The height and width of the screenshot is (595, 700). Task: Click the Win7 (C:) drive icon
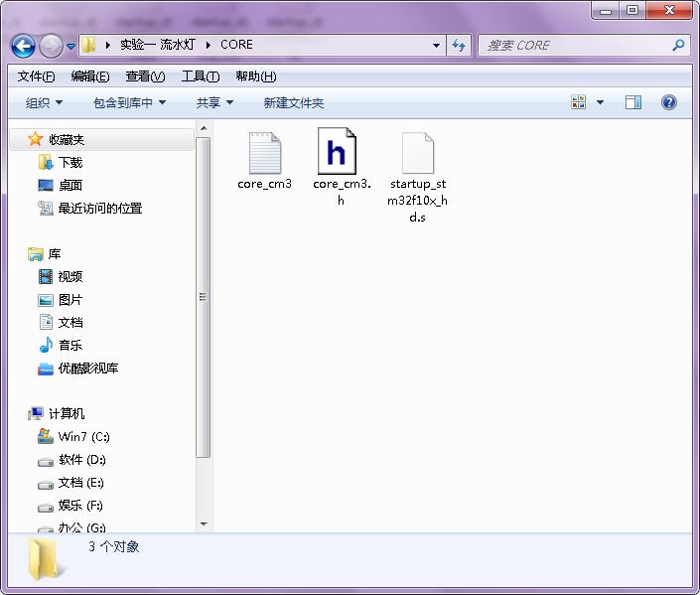[46, 436]
